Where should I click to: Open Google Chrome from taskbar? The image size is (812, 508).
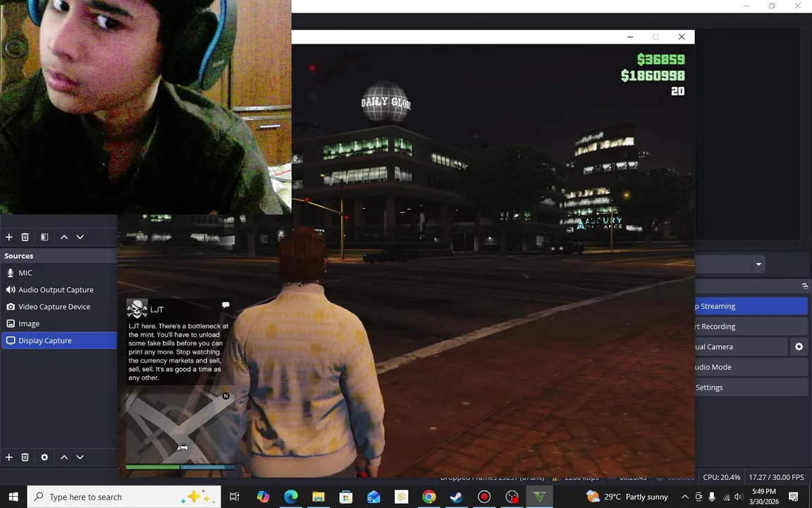pyautogui.click(x=429, y=497)
